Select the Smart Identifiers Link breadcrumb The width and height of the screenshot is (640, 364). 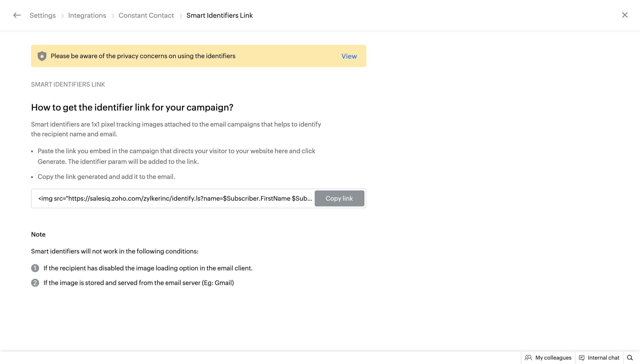click(x=220, y=16)
